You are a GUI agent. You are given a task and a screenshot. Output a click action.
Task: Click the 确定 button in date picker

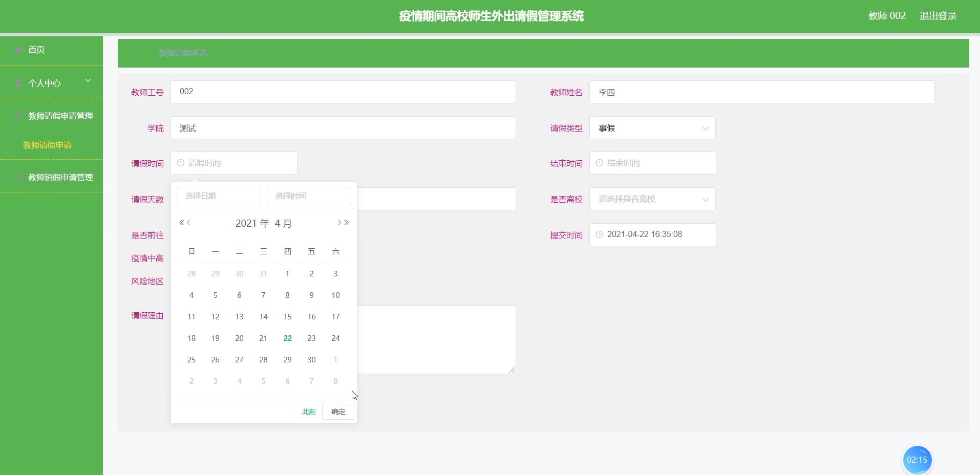[338, 412]
